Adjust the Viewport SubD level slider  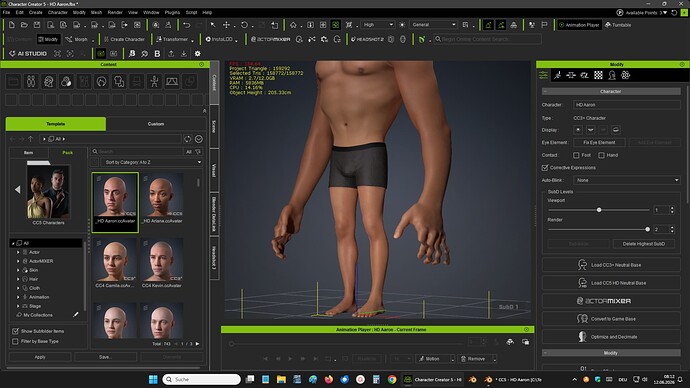pyautogui.click(x=599, y=210)
